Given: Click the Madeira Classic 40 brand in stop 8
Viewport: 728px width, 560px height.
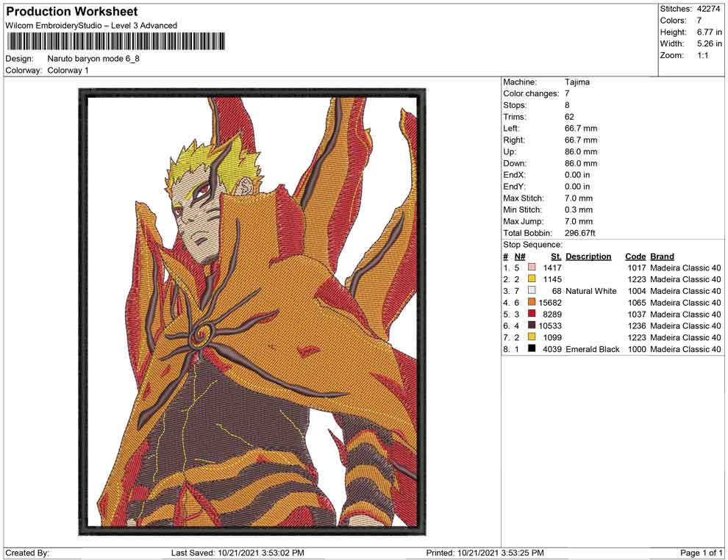Looking at the screenshot, I should 685,349.
